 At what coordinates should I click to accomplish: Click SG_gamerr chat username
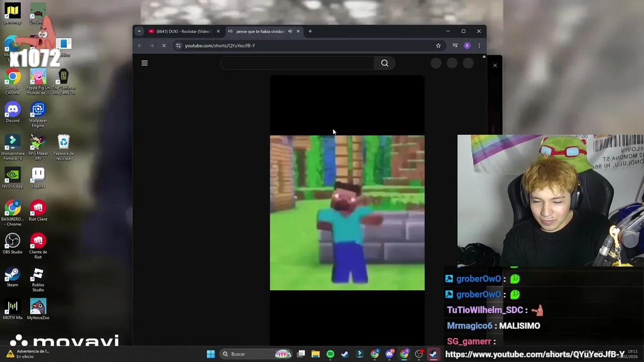coord(469,341)
